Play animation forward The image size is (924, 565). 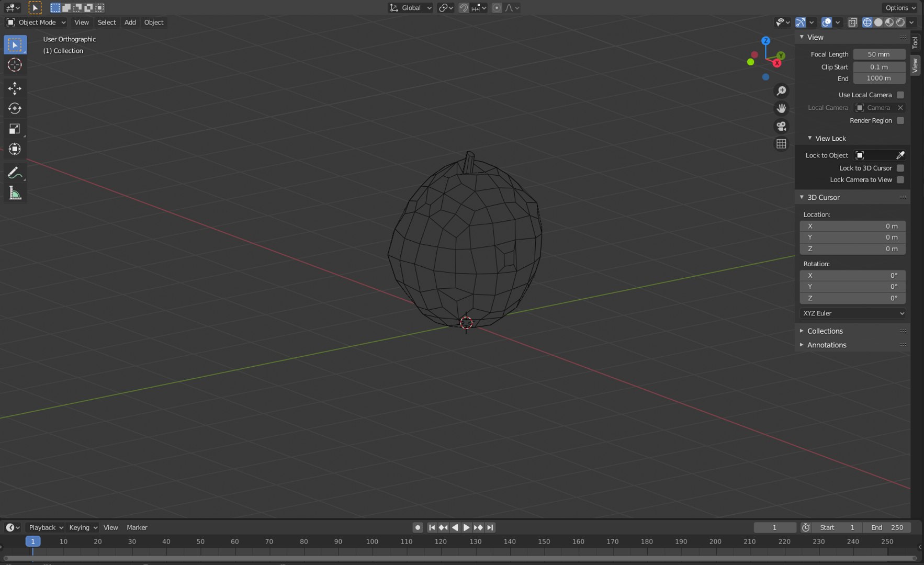466,527
